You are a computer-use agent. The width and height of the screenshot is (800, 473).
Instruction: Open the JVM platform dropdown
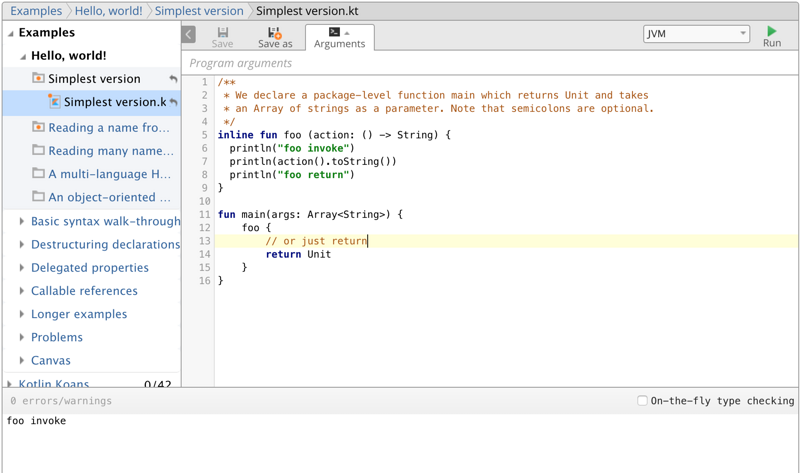click(x=696, y=34)
